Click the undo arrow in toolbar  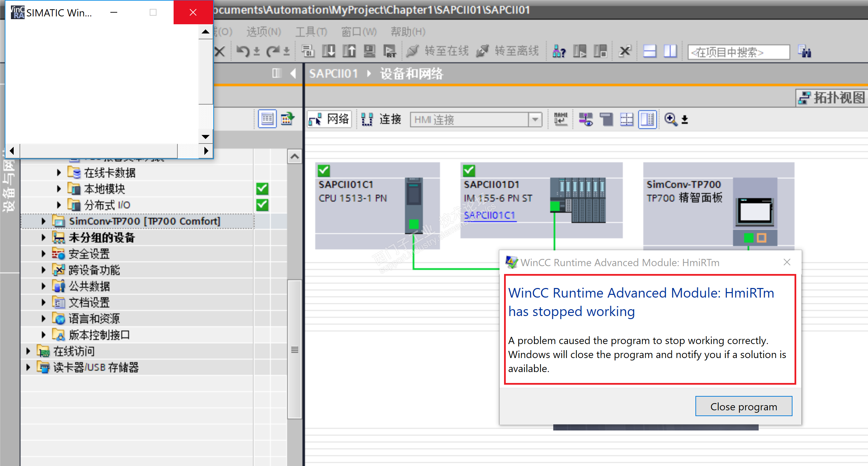coord(243,52)
